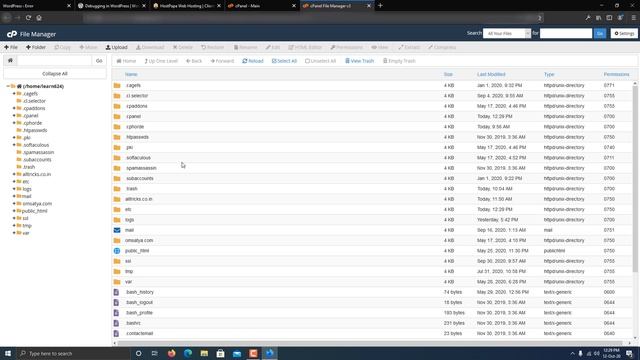Collapse the /home root tree node
Image resolution: width=640 pixels, height=360 pixels.
[x=8, y=86]
